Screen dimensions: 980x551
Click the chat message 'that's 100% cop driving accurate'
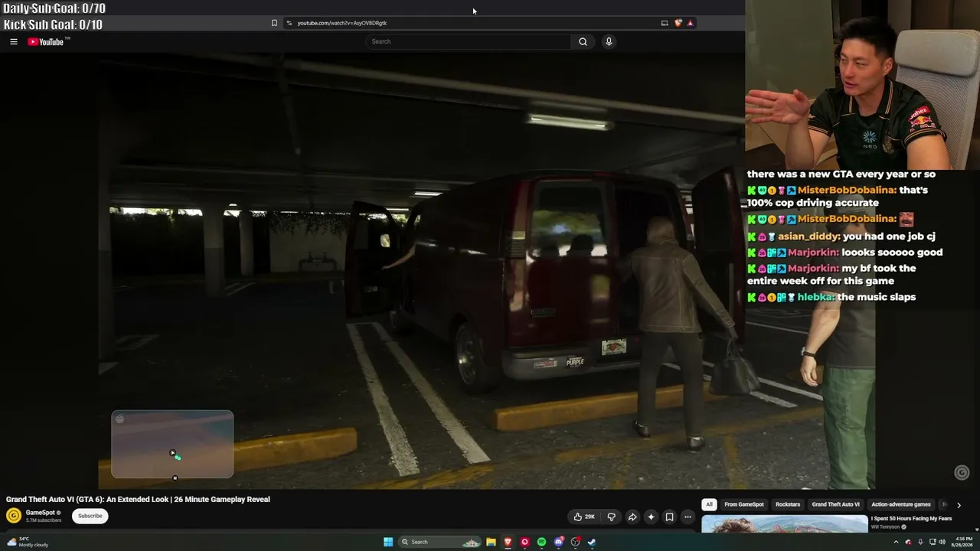[x=838, y=197]
